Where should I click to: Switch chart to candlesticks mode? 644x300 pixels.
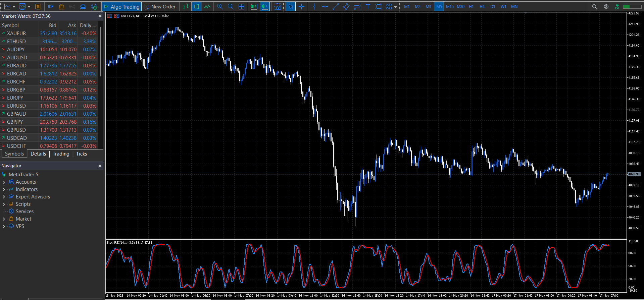pyautogui.click(x=196, y=6)
